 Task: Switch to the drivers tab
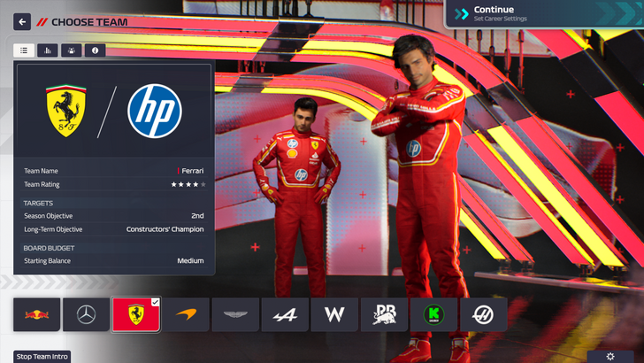71,50
